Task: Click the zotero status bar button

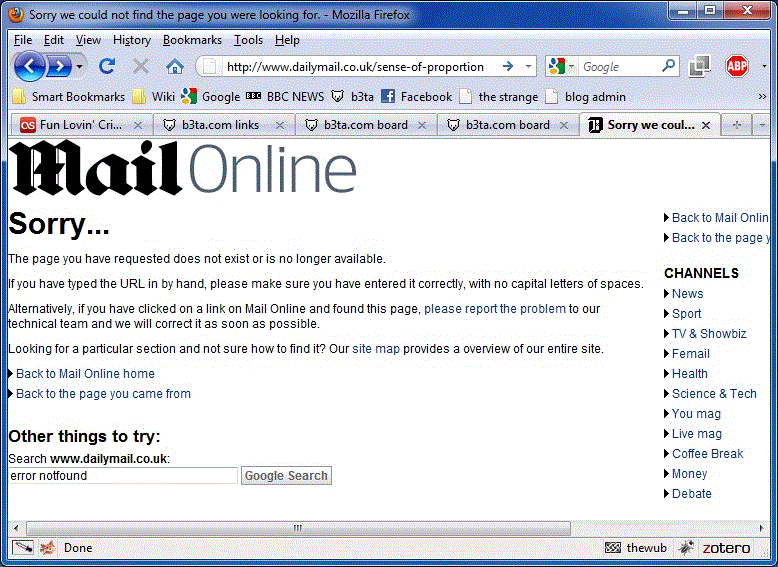Action: 726,548
